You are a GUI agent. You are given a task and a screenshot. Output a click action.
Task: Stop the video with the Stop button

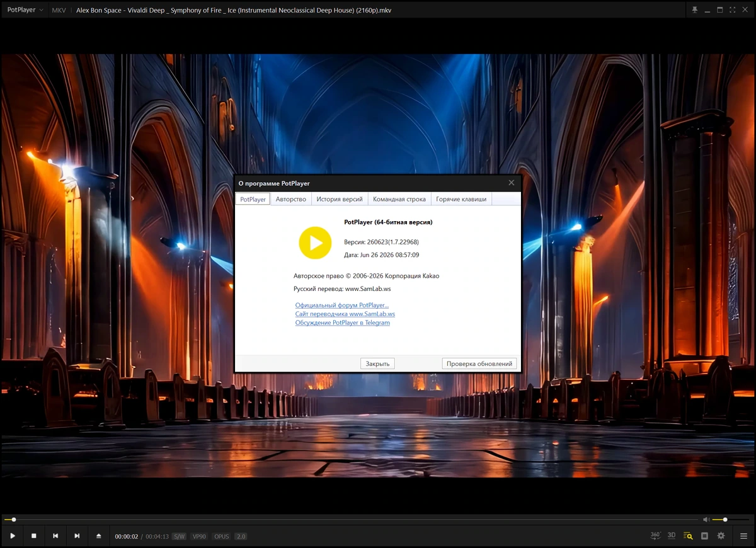(x=34, y=536)
